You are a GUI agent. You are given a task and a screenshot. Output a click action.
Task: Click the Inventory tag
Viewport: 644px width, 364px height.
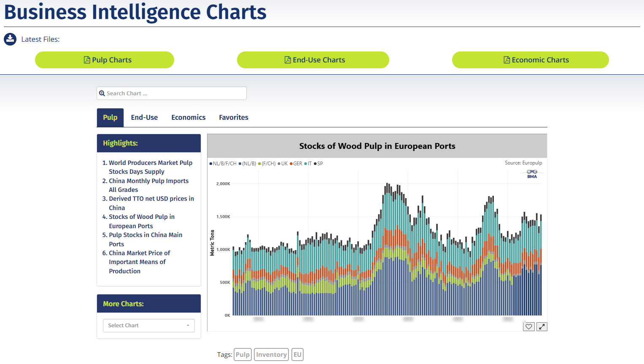[271, 354]
